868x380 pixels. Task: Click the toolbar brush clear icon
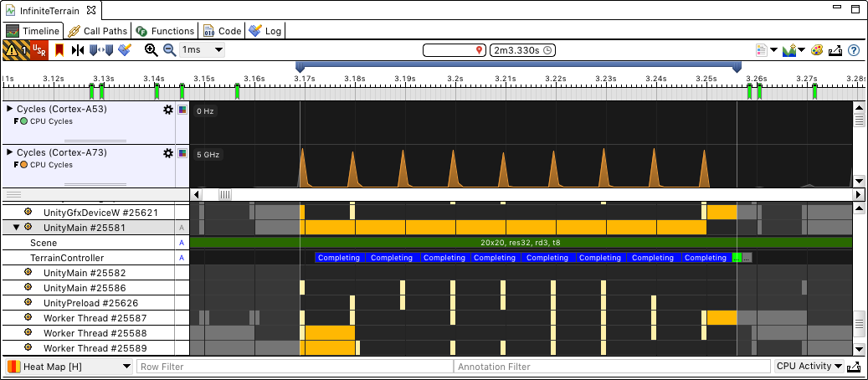click(x=125, y=50)
